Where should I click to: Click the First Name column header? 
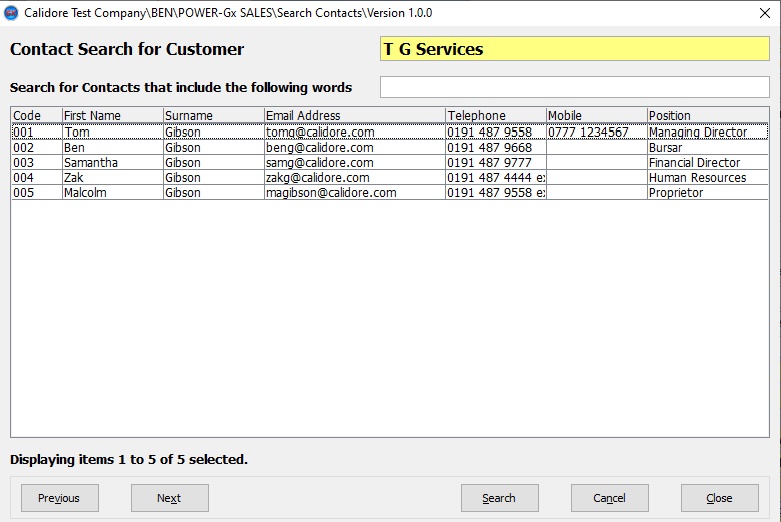(112, 115)
